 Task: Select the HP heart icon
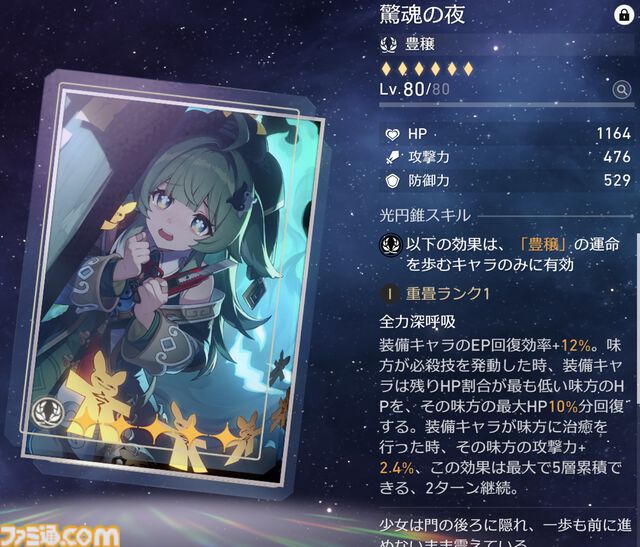point(392,134)
